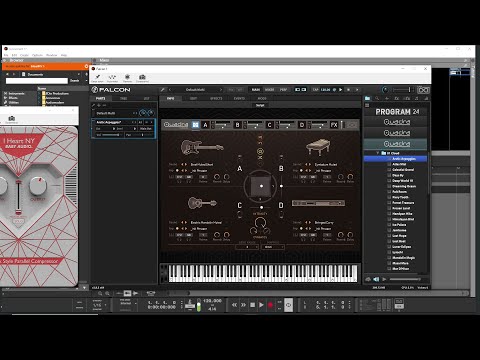This screenshot has height=360, width=480.
Task: Click the Remote icon in Falcon window toolbar
Action: point(127,77)
